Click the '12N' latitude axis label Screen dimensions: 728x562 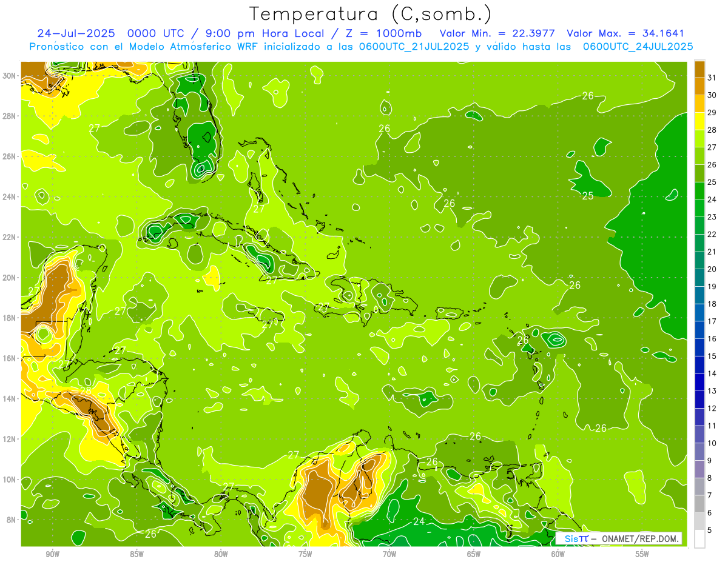pos(10,438)
